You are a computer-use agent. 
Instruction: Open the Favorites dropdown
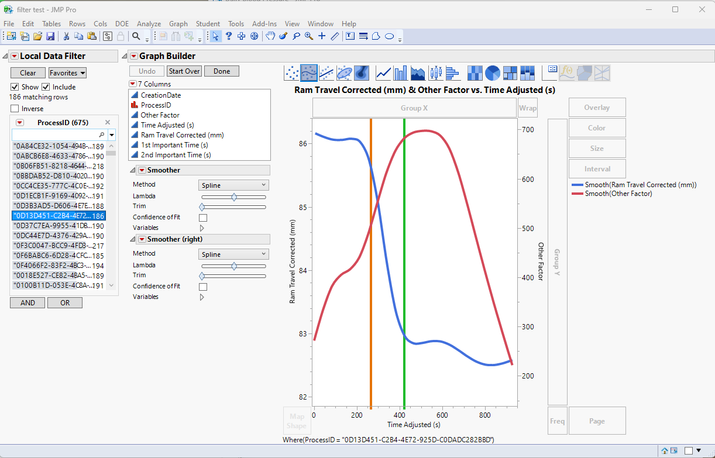tap(68, 73)
